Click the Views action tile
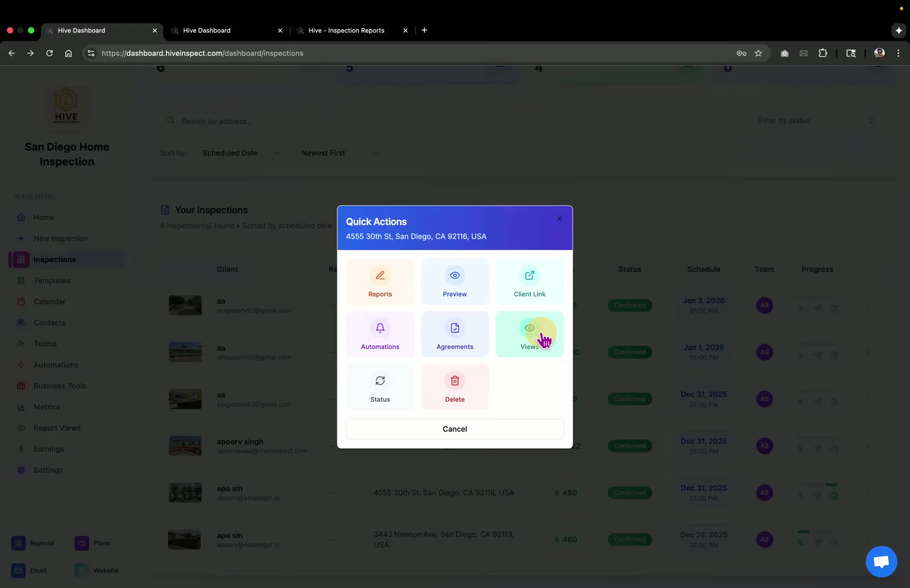 tap(529, 335)
